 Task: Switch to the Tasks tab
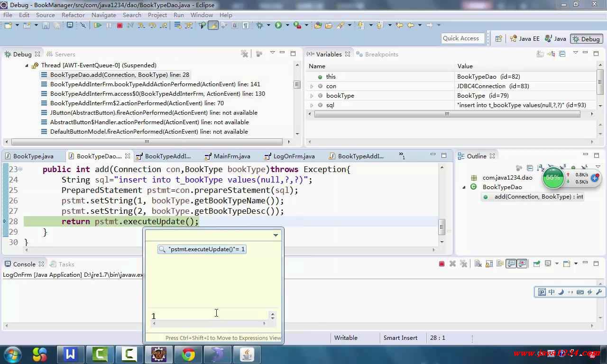(x=62, y=264)
